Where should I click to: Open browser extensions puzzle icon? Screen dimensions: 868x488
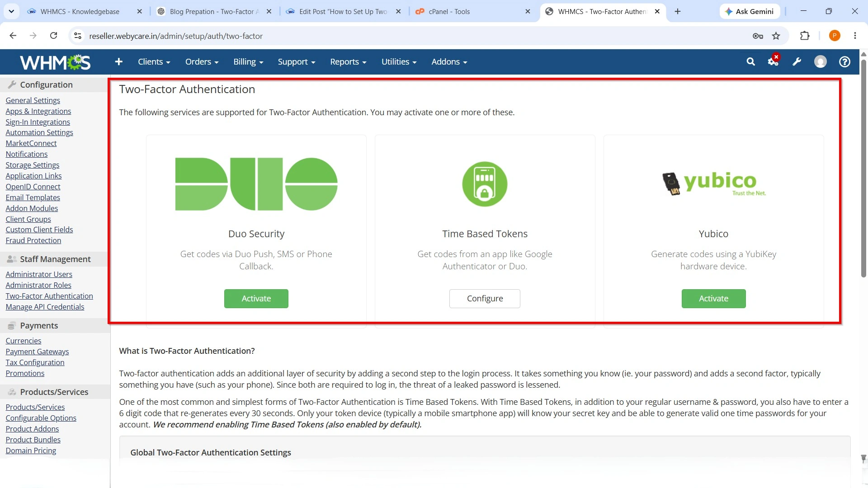click(805, 36)
